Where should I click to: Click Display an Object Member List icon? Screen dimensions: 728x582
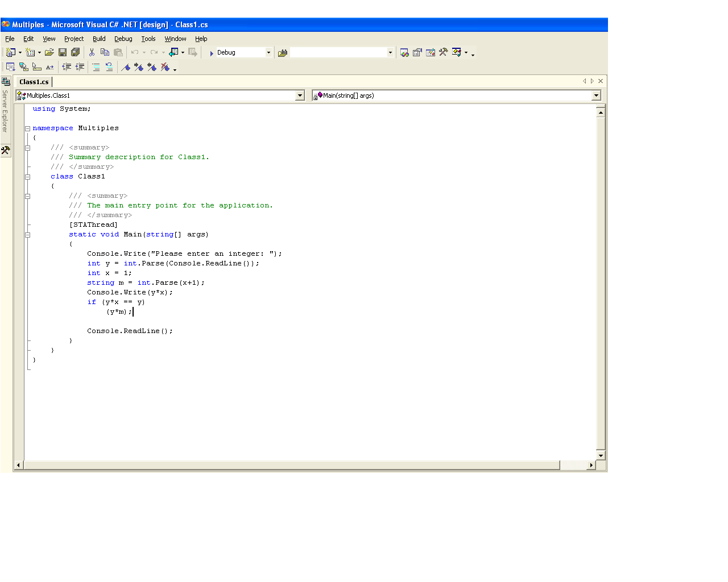tap(10, 67)
